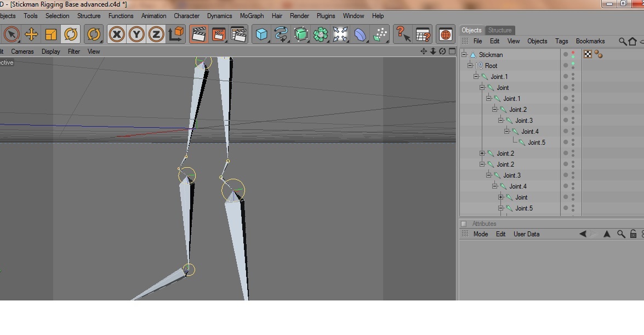
Task: Toggle Root's grey render visibility dot
Action: coord(573,67)
